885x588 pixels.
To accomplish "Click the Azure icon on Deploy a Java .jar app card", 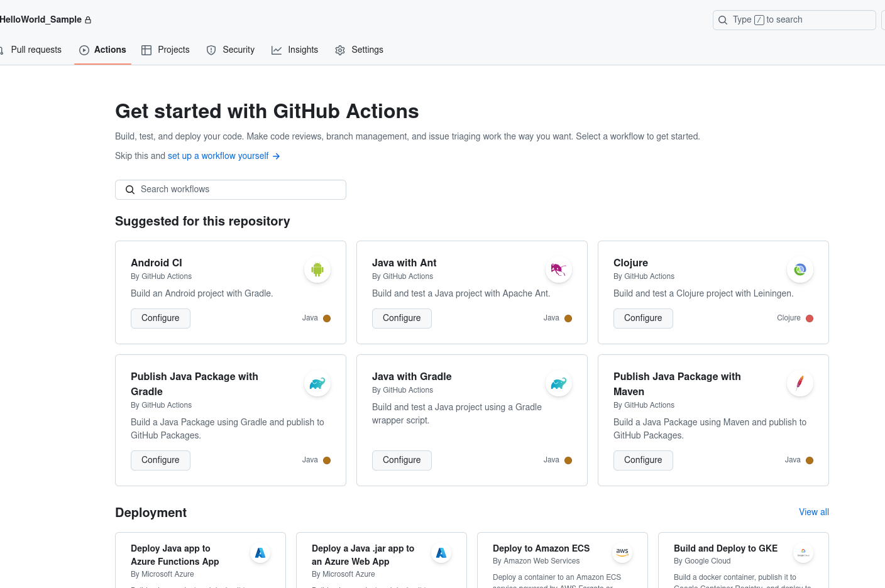I will [441, 553].
